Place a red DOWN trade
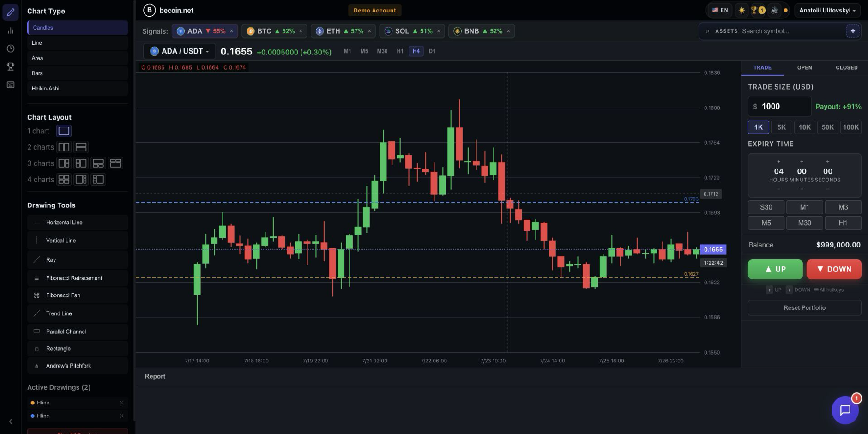The height and width of the screenshot is (434, 868). coord(834,270)
